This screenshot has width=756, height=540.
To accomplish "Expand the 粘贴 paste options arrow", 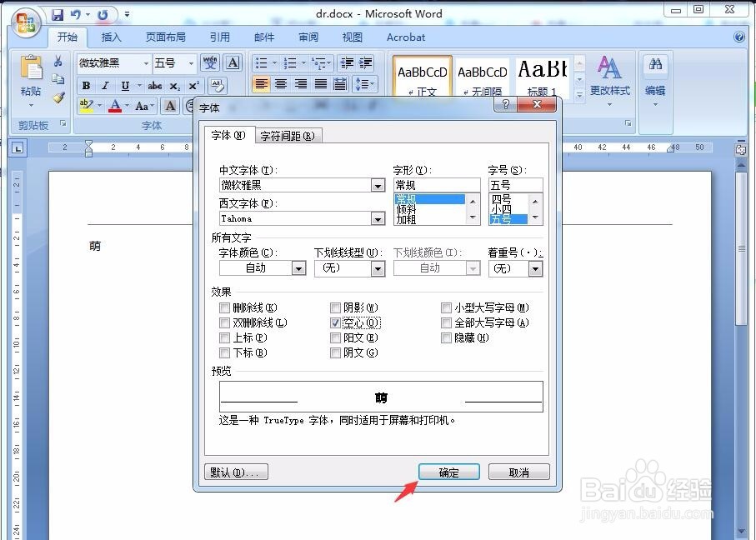I will 31,105.
